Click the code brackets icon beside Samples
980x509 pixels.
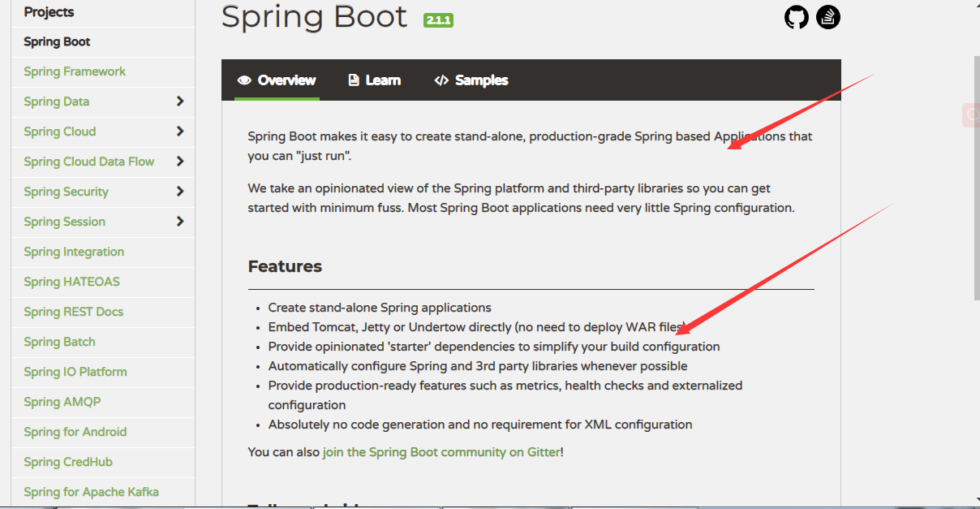point(441,80)
